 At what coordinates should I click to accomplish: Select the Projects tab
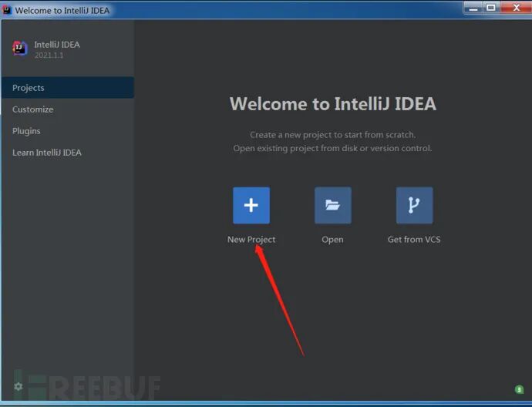(68, 88)
